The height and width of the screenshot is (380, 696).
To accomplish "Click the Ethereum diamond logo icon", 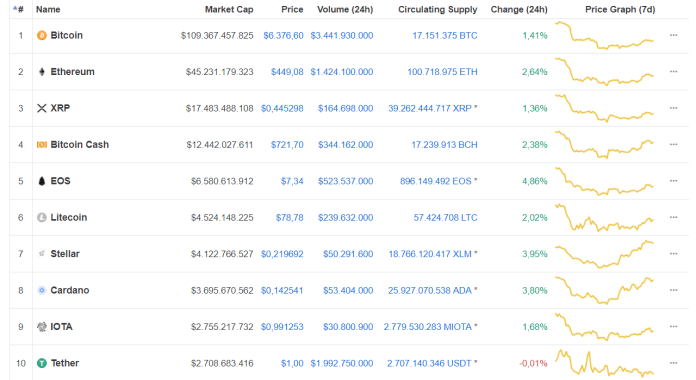I will point(42,72).
